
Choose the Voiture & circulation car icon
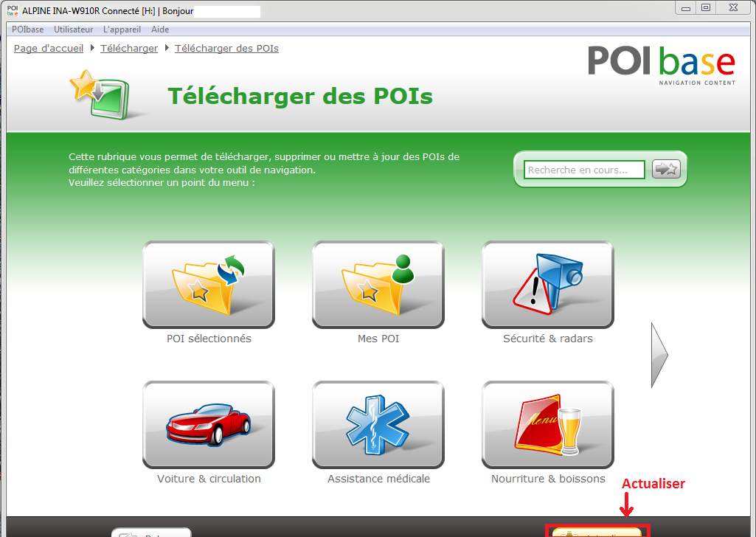coord(209,425)
